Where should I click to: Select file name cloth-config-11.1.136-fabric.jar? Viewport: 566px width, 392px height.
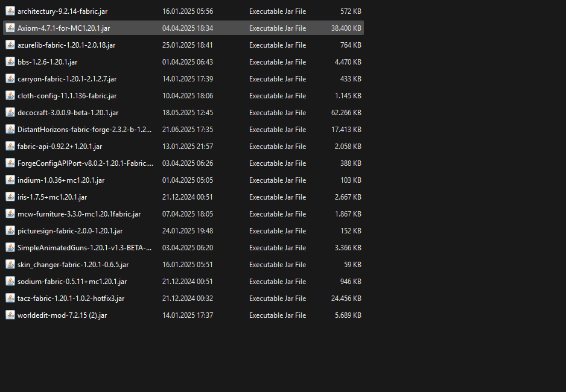pyautogui.click(x=67, y=96)
